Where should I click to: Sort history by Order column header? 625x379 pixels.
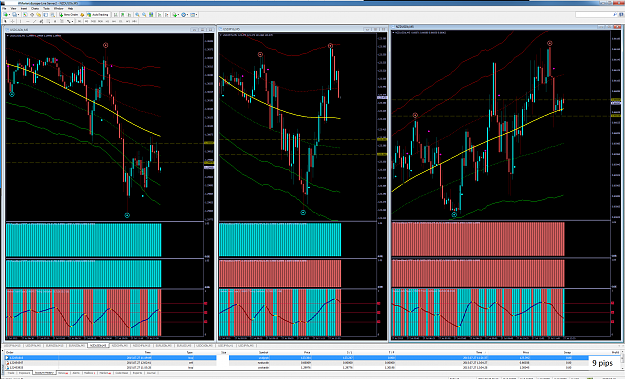(x=10, y=352)
